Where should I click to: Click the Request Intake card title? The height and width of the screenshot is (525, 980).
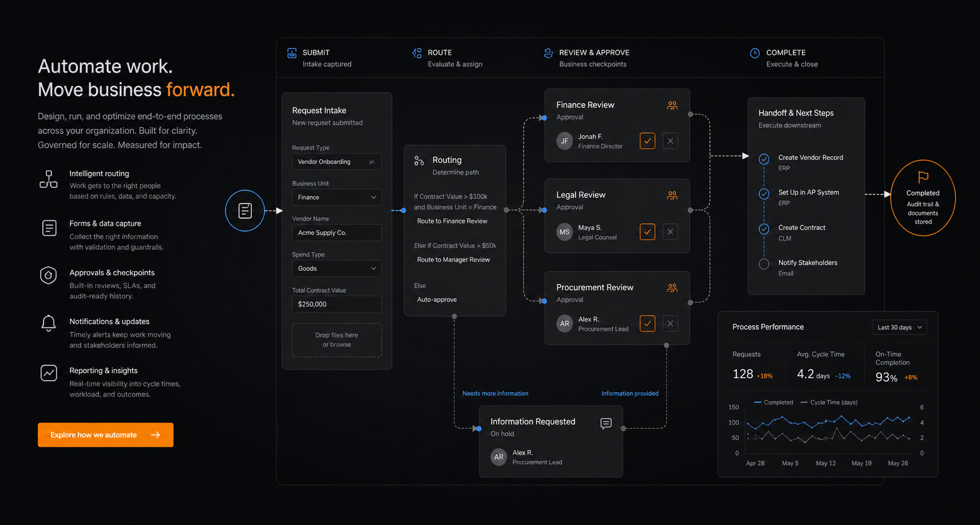pos(319,110)
